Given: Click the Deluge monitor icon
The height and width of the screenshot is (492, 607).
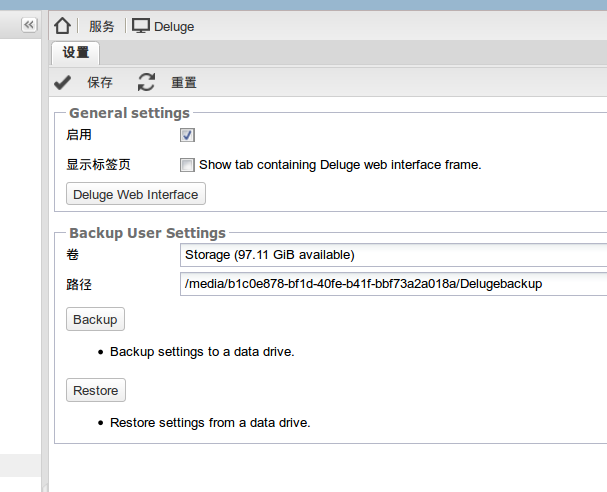Looking at the screenshot, I should [x=141, y=26].
